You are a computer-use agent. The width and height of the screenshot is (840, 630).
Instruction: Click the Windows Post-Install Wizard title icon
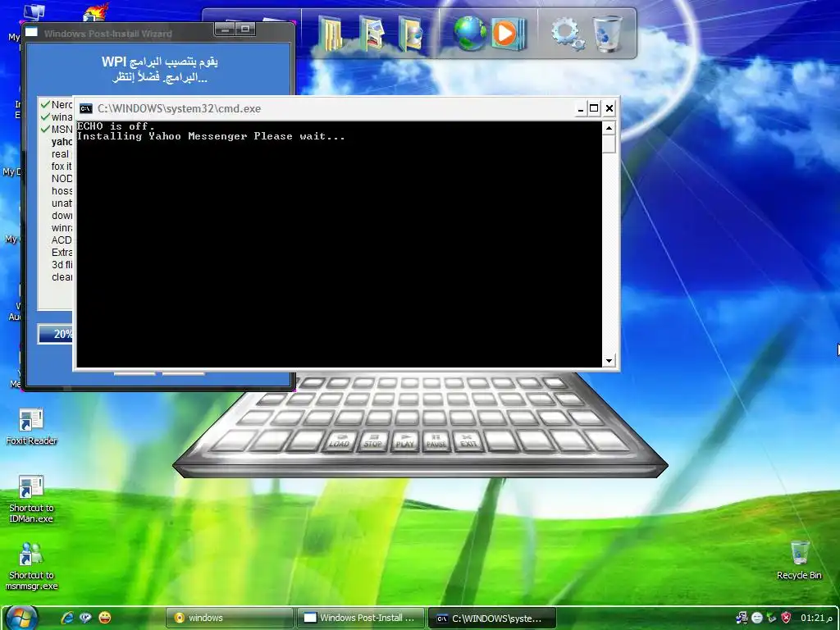(32, 32)
